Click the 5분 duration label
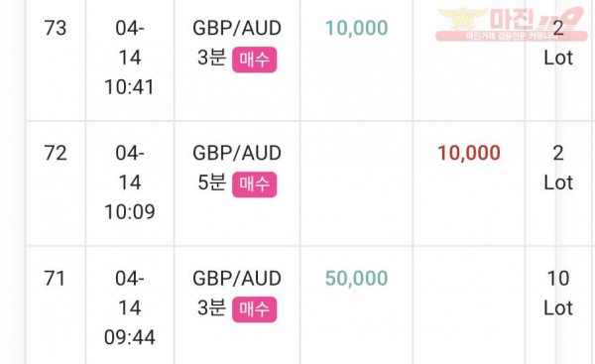595x364 pixels. pos(211,182)
